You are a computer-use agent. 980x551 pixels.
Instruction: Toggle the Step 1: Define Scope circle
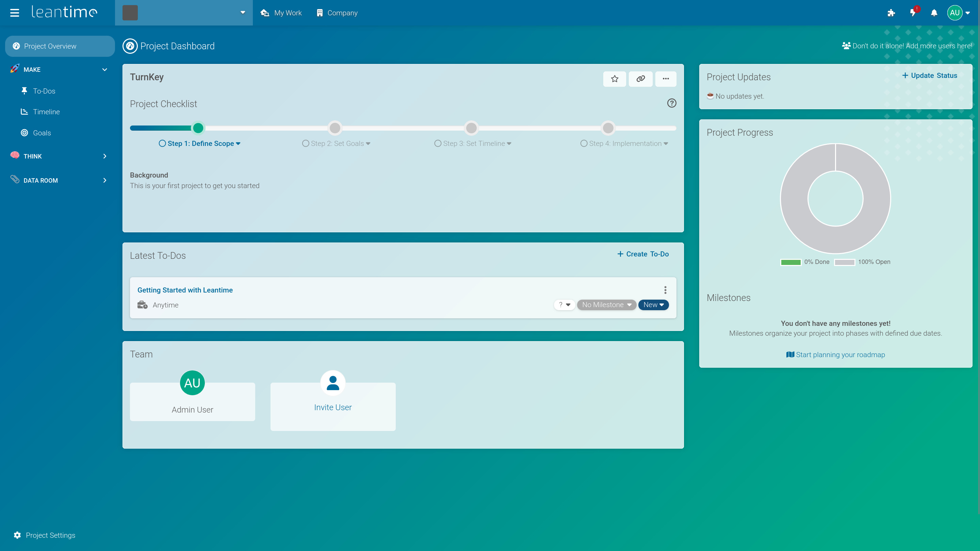coord(162,143)
